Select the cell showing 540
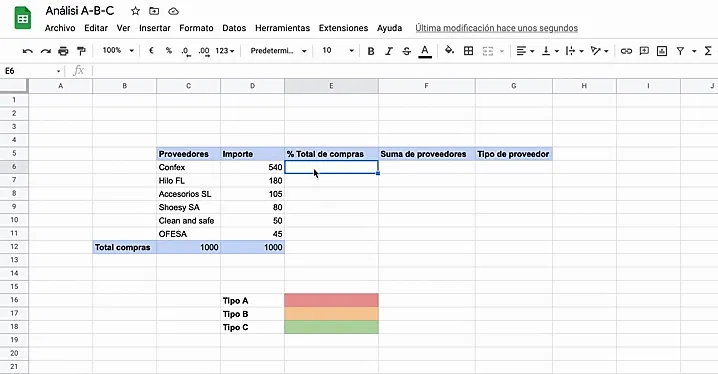This screenshot has height=374, width=718. (x=252, y=167)
